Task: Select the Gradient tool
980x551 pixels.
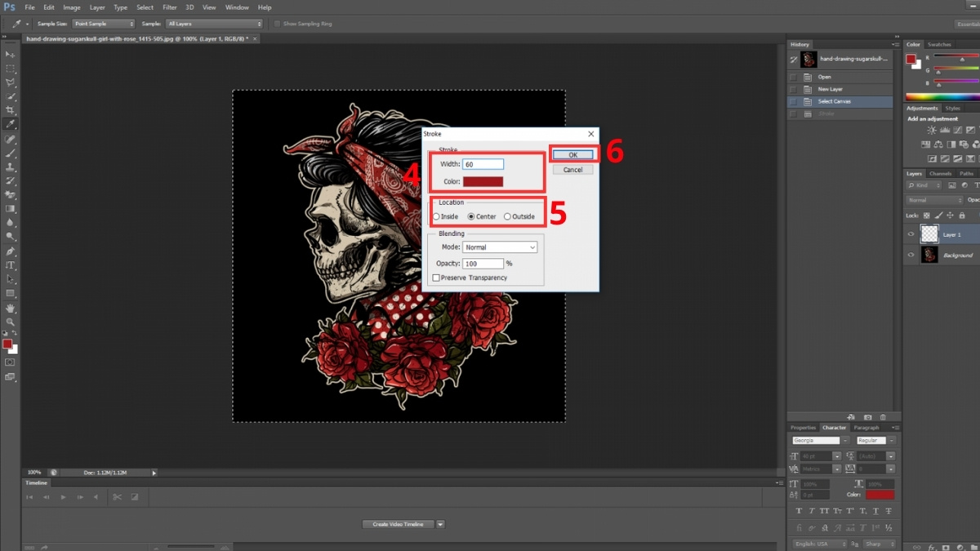Action: coord(11,208)
